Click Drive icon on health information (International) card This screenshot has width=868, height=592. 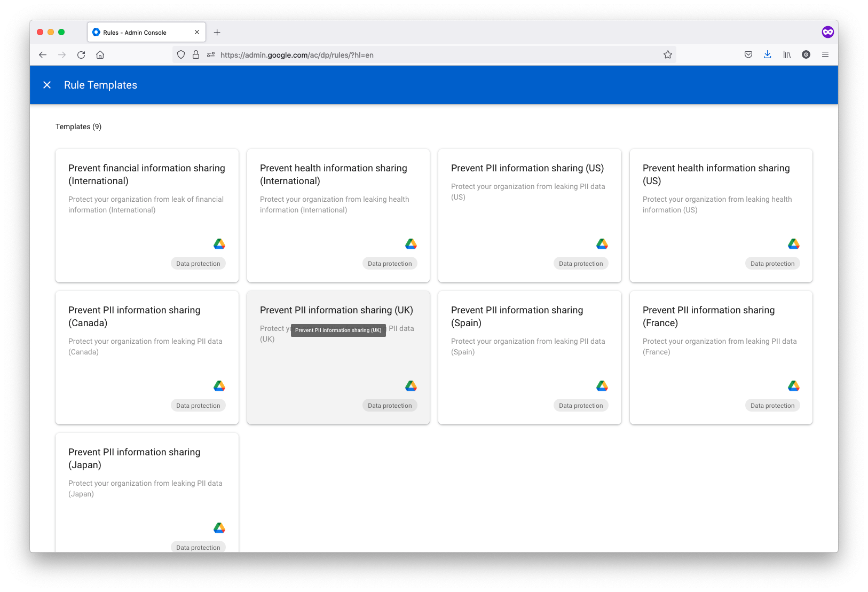tap(411, 244)
